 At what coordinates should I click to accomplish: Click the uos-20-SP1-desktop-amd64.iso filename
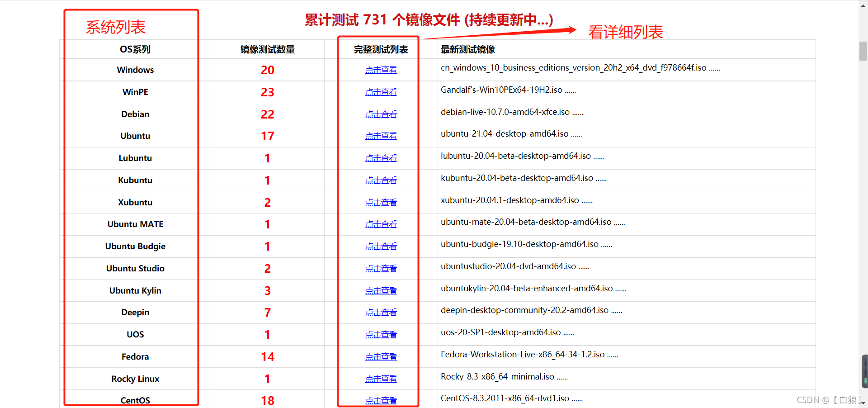tap(507, 332)
